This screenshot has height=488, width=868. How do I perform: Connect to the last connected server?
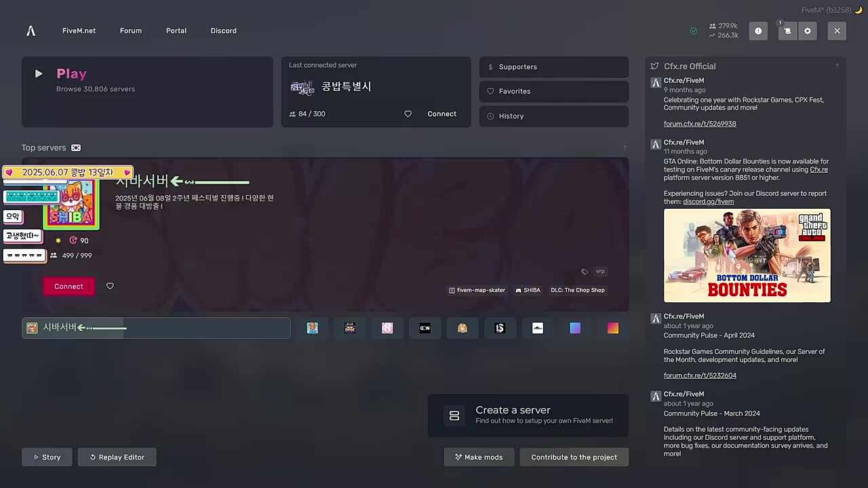tap(441, 114)
